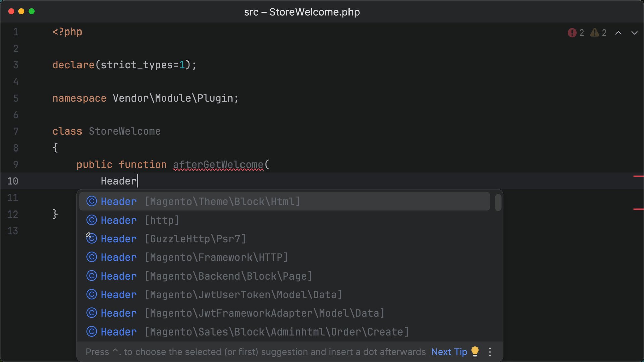
Task: Select suggestion Header [Magento\JwtFrameworkAdapter\Model\Data]
Action: pos(284,313)
